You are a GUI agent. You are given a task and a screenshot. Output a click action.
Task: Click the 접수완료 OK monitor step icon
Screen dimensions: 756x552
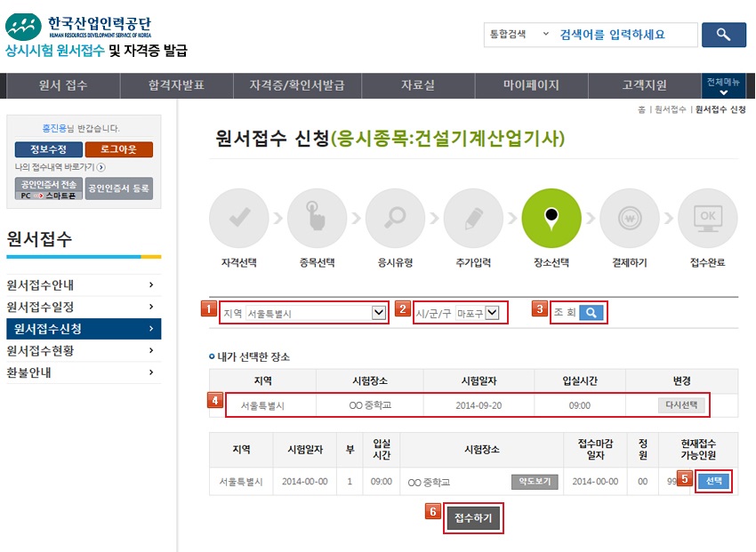[708, 218]
